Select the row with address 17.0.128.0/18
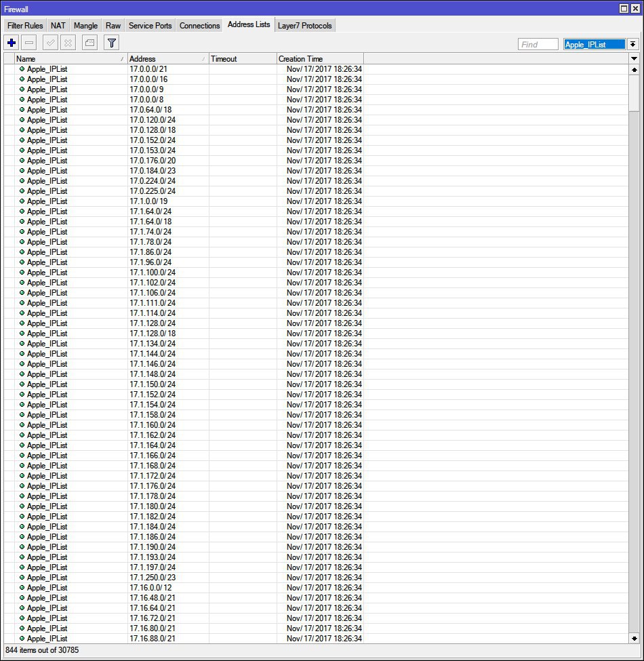The image size is (644, 661). (316, 130)
